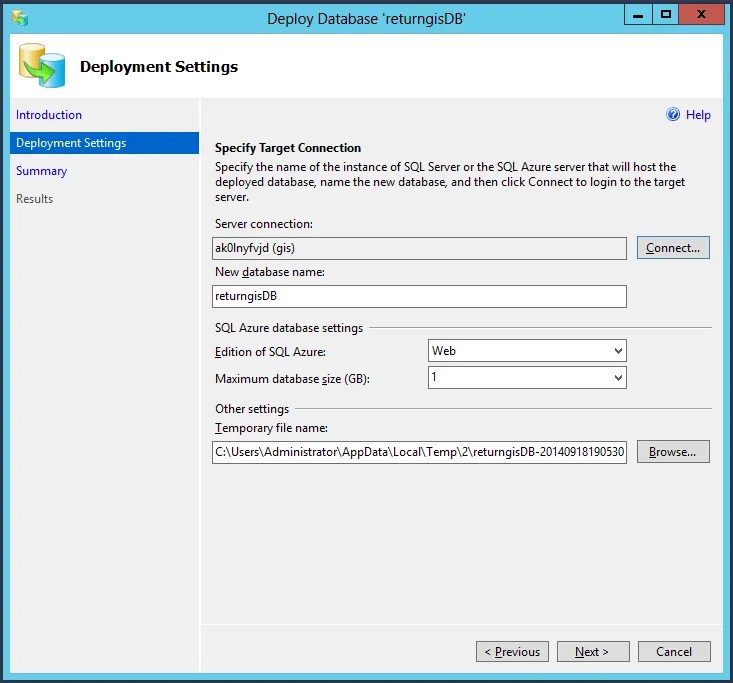Click the Connect... button
The height and width of the screenshot is (683, 733).
coord(673,248)
